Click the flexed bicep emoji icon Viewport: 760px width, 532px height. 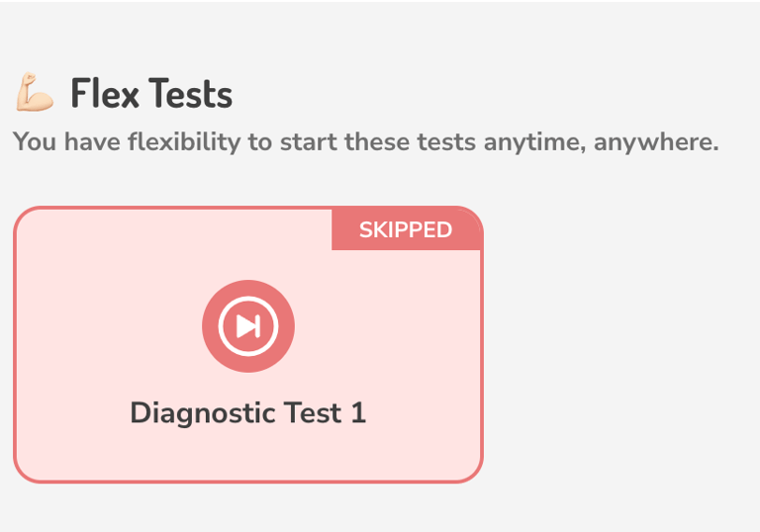pyautogui.click(x=34, y=92)
